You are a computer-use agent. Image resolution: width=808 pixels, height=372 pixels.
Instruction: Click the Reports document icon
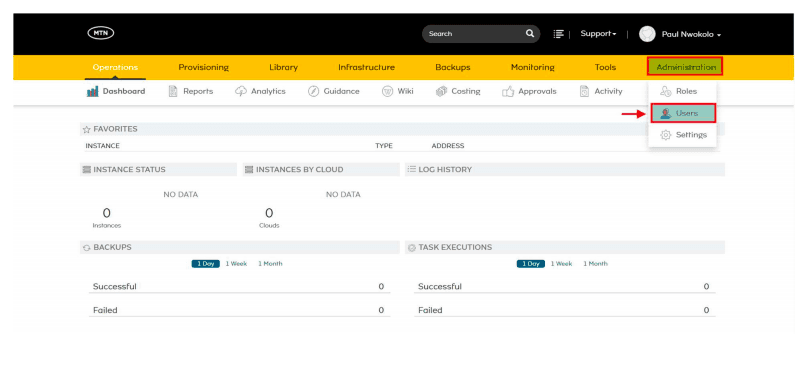pyautogui.click(x=173, y=91)
